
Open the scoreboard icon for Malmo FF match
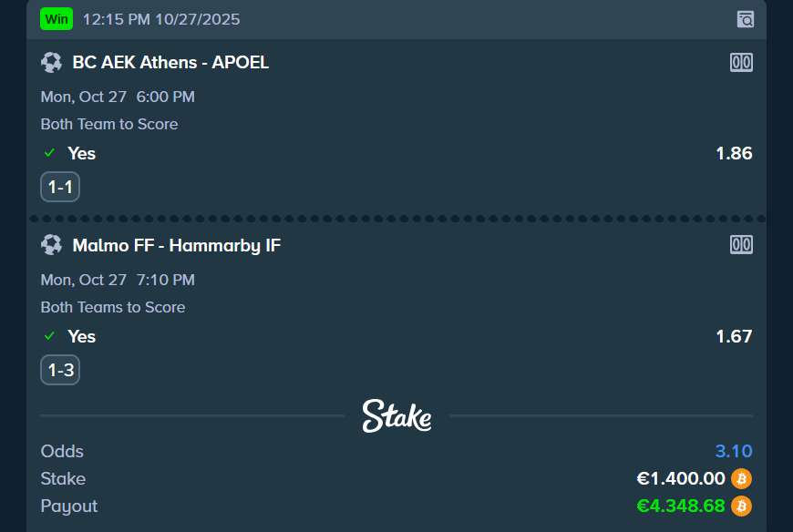tap(741, 245)
